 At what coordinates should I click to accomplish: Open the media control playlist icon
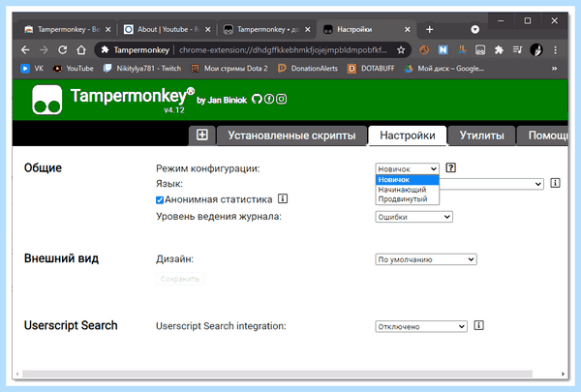tap(518, 50)
